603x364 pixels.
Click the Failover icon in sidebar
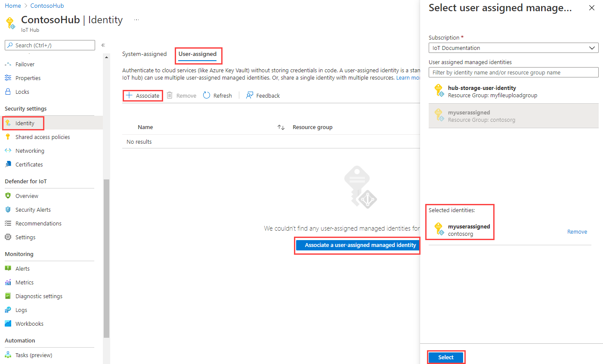[x=8, y=64]
